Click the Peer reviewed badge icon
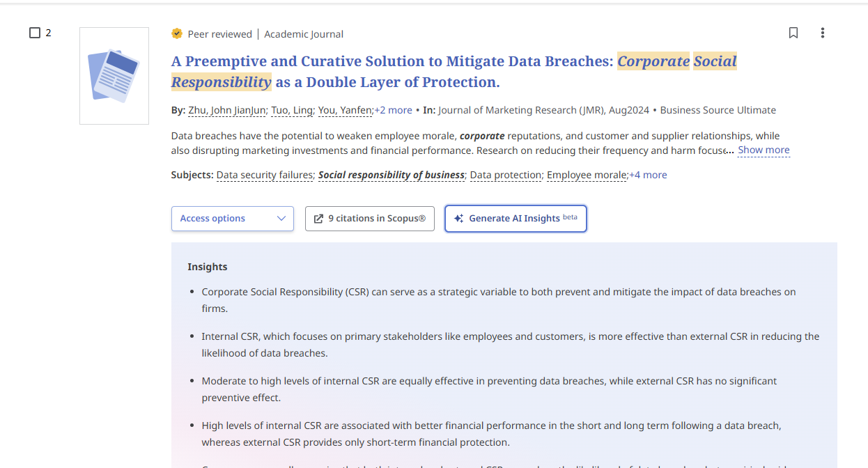The image size is (868, 468). click(x=177, y=33)
